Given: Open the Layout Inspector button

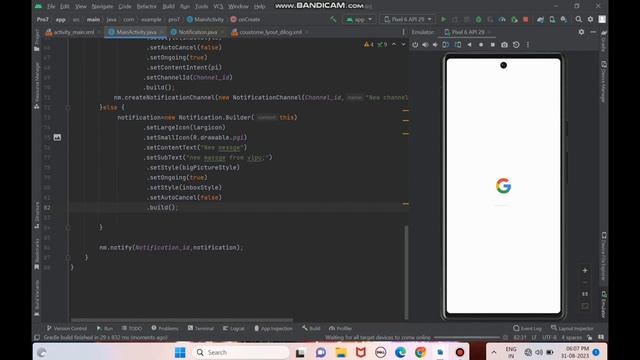Looking at the screenshot, I should coord(572,328).
